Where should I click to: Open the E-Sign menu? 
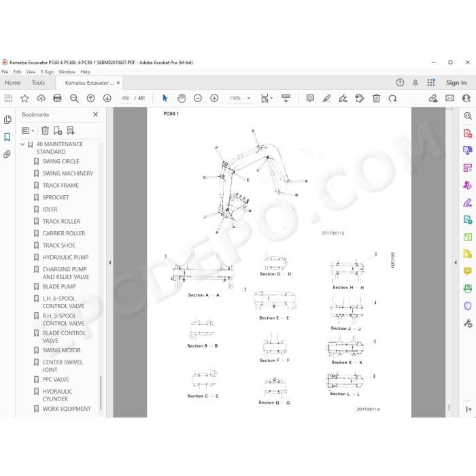tap(47, 72)
